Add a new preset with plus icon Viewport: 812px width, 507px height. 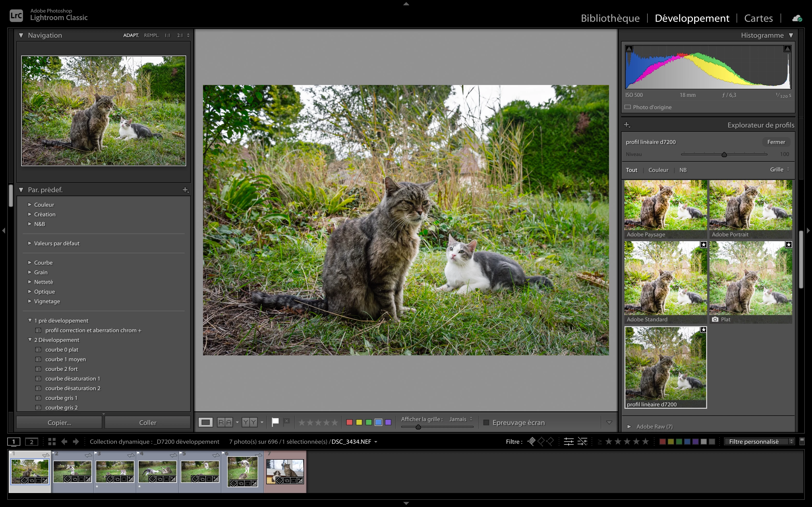185,190
